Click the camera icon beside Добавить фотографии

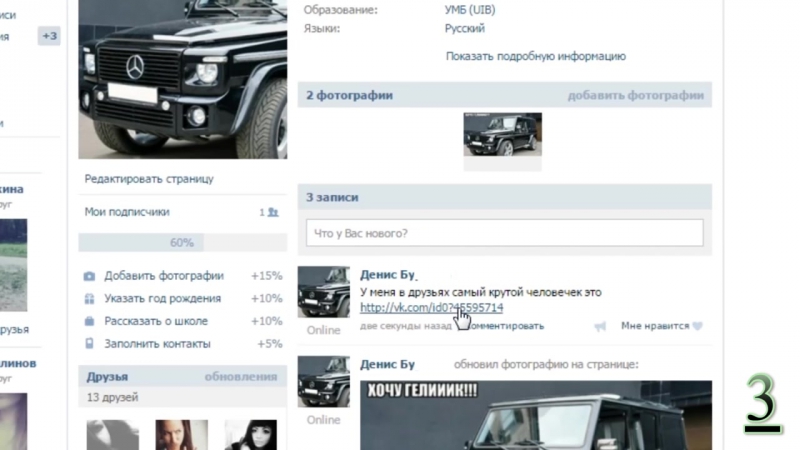click(x=90, y=276)
